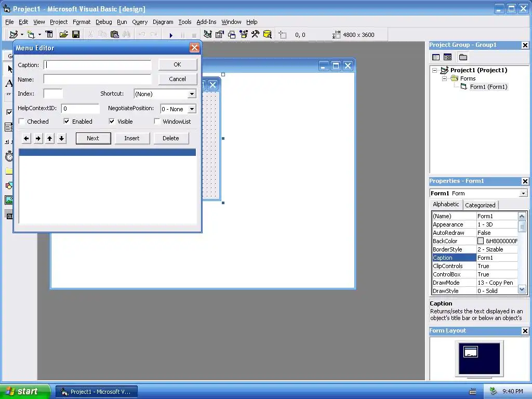Open the File menu
The width and height of the screenshot is (532, 399).
pyautogui.click(x=9, y=22)
